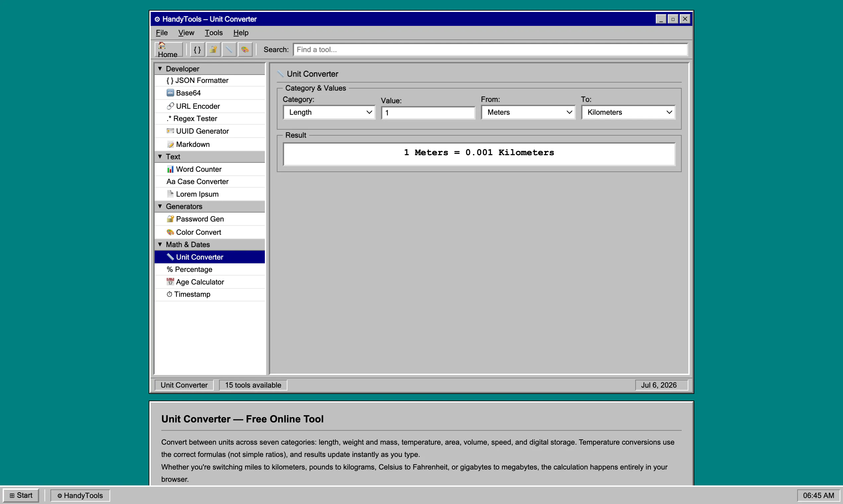The height and width of the screenshot is (504, 843).
Task: Open the To dropdown showing Kilometers
Action: pyautogui.click(x=628, y=112)
